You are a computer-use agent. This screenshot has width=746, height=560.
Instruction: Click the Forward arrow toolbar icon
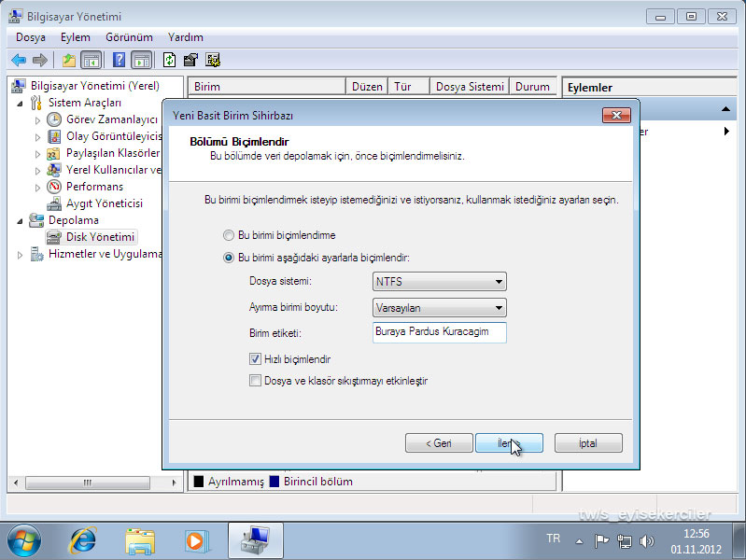(40, 60)
